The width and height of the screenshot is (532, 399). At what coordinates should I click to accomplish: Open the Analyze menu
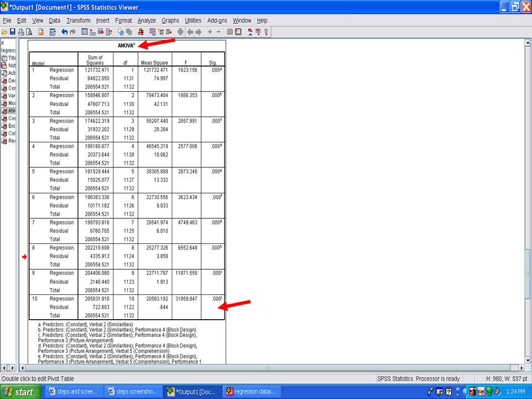(147, 21)
